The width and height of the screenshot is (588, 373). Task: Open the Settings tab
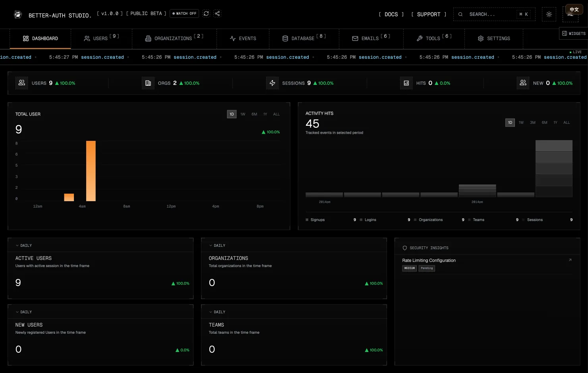[494, 38]
